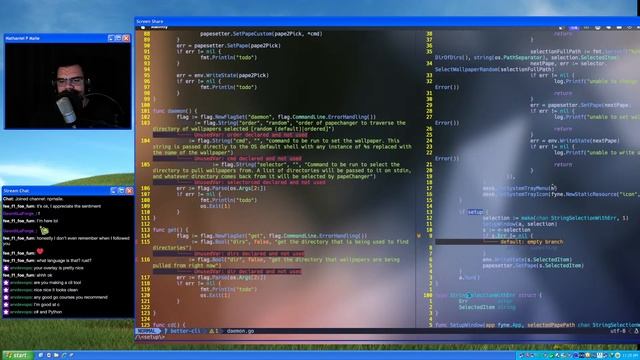Image resolution: width=640 pixels, height=360 pixels.
Task: Click star badge beside "I'm good at c"
Action: pos(6,304)
